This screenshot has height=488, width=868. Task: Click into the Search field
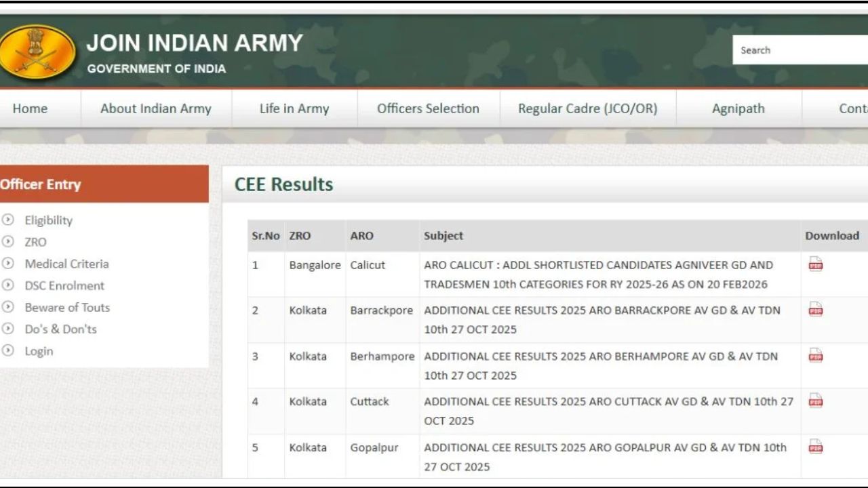[800, 50]
